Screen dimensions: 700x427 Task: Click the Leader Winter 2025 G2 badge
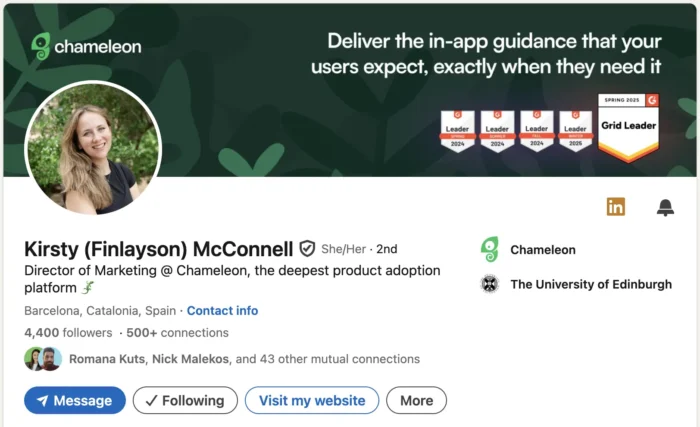575,131
